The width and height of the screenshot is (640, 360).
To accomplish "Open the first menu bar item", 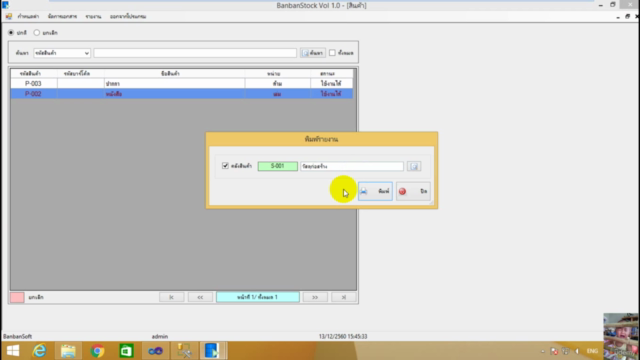I will tap(28, 16).
